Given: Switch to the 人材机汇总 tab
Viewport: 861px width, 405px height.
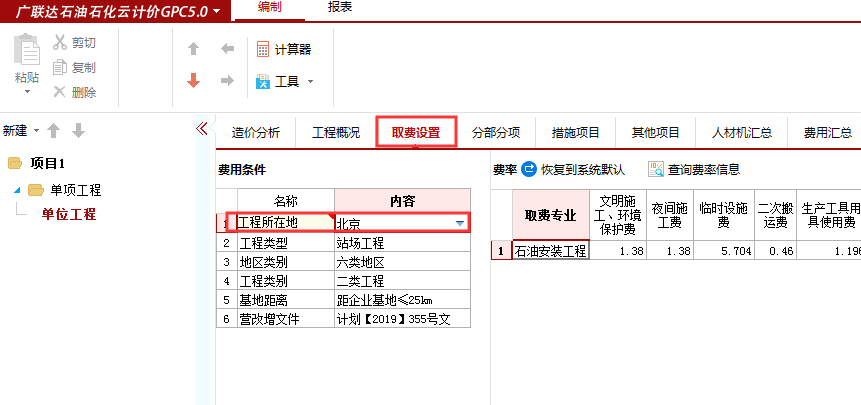Looking at the screenshot, I should click(741, 132).
